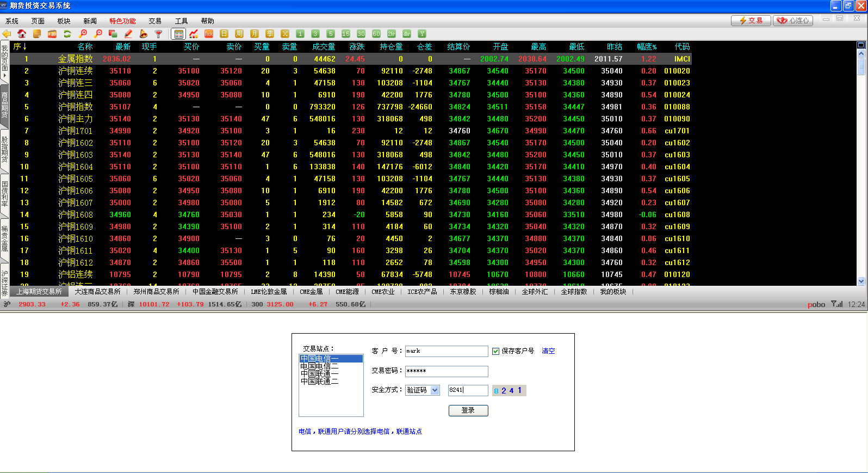
Task: Click the 交易密码 password field
Action: (x=446, y=371)
